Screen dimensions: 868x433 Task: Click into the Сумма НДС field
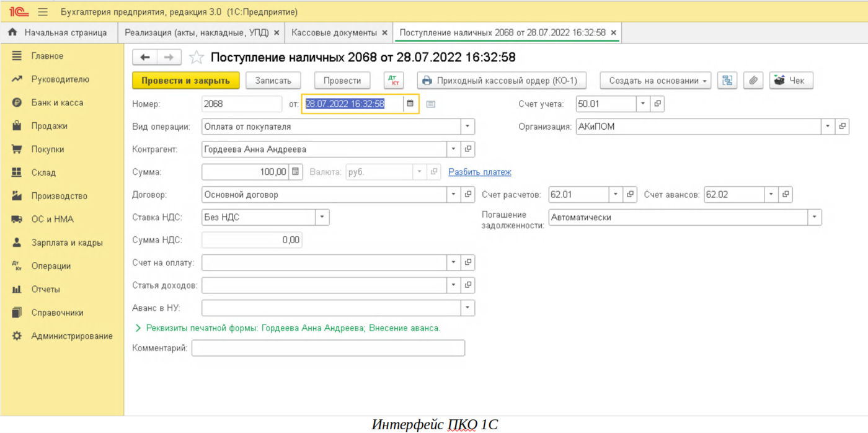point(252,240)
